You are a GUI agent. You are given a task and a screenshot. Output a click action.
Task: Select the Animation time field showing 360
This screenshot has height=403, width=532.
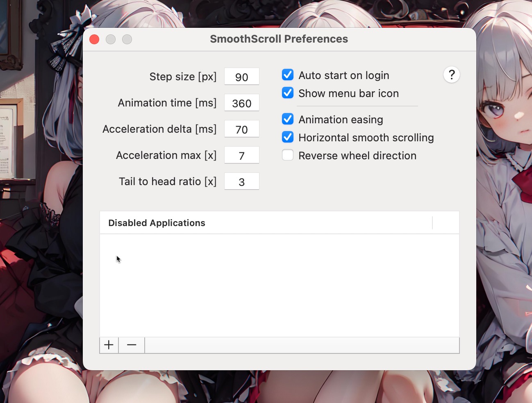click(x=242, y=103)
